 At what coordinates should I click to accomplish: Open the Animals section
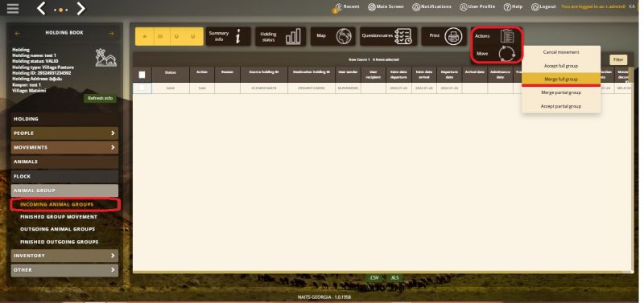point(64,162)
